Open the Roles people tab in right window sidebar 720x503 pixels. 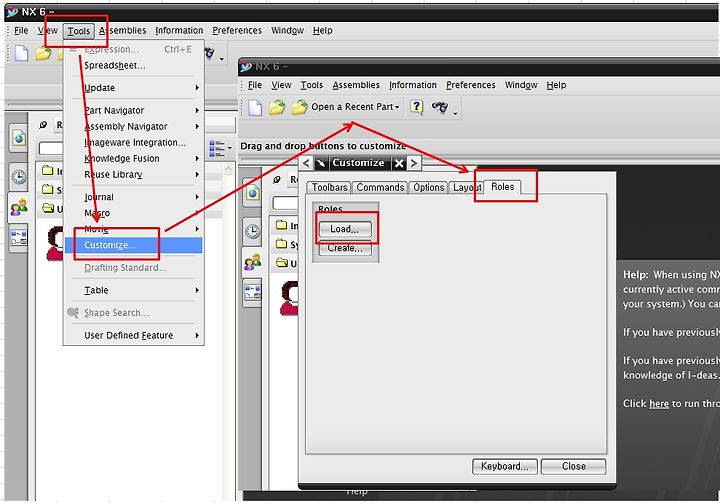[x=253, y=262]
